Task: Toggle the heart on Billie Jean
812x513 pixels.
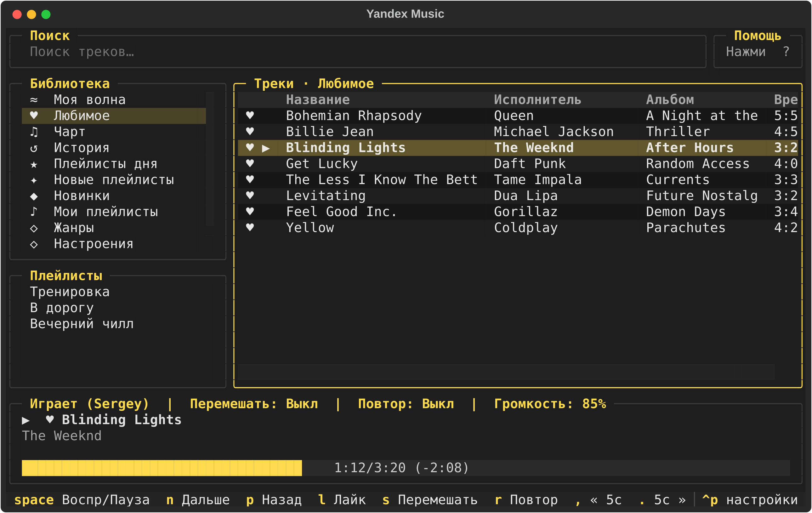Action: [250, 132]
